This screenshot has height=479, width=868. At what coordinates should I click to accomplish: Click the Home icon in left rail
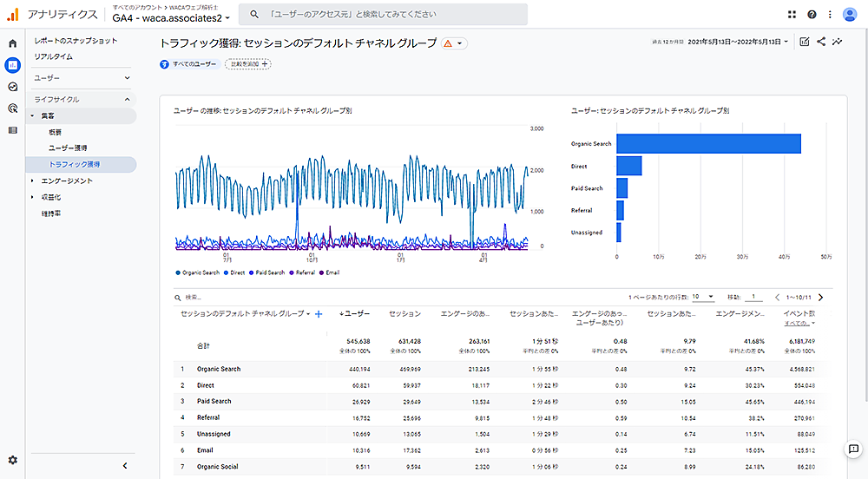(x=12, y=43)
